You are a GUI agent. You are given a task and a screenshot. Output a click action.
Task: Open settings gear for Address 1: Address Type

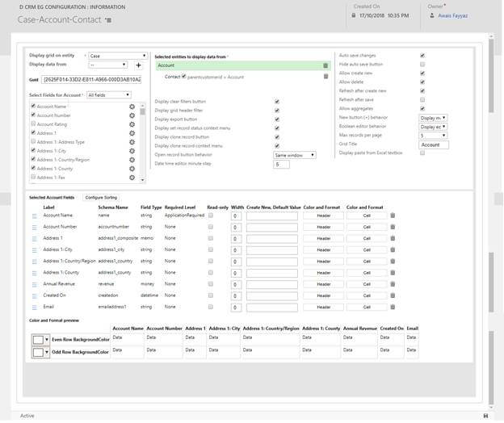[x=132, y=142]
